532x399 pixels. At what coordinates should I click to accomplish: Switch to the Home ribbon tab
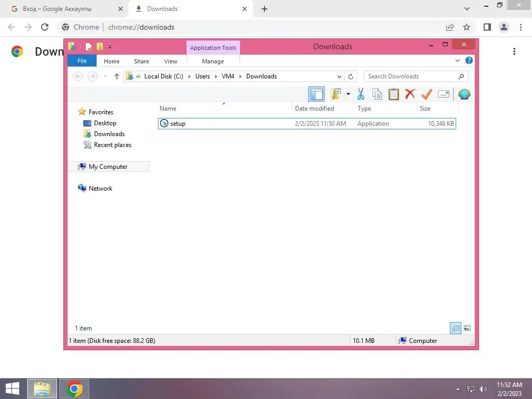112,61
